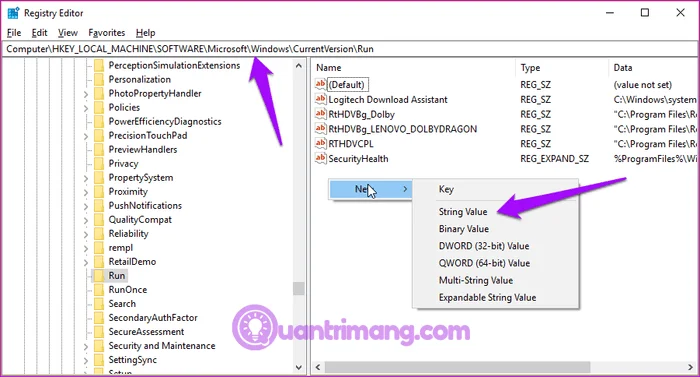Click the Logitech Download Assistant value icon

321,99
